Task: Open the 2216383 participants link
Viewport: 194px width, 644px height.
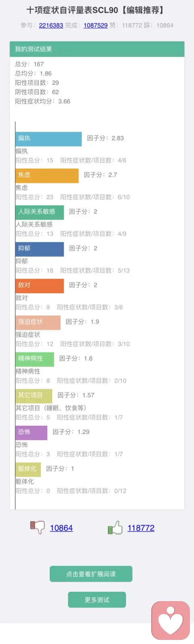Action: [51, 25]
